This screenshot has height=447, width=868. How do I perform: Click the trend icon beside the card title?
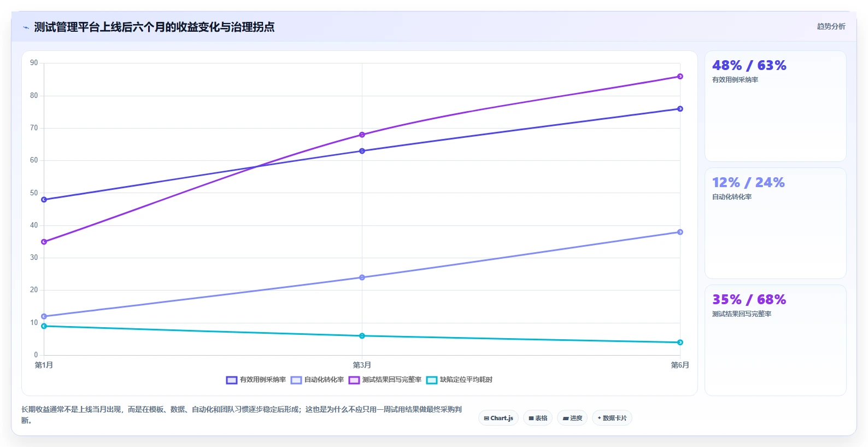(26, 27)
